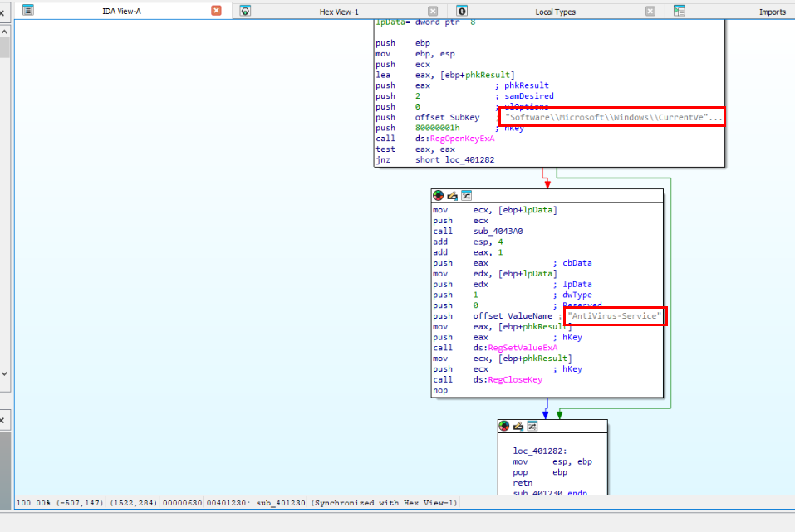The height and width of the screenshot is (532, 795).
Task: Click the edit-comment pencil icon on RegSetValueExA block
Action: click(x=452, y=196)
